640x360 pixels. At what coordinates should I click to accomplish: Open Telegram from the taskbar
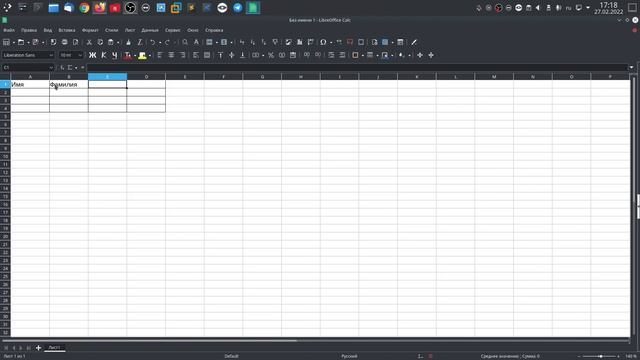[238, 8]
